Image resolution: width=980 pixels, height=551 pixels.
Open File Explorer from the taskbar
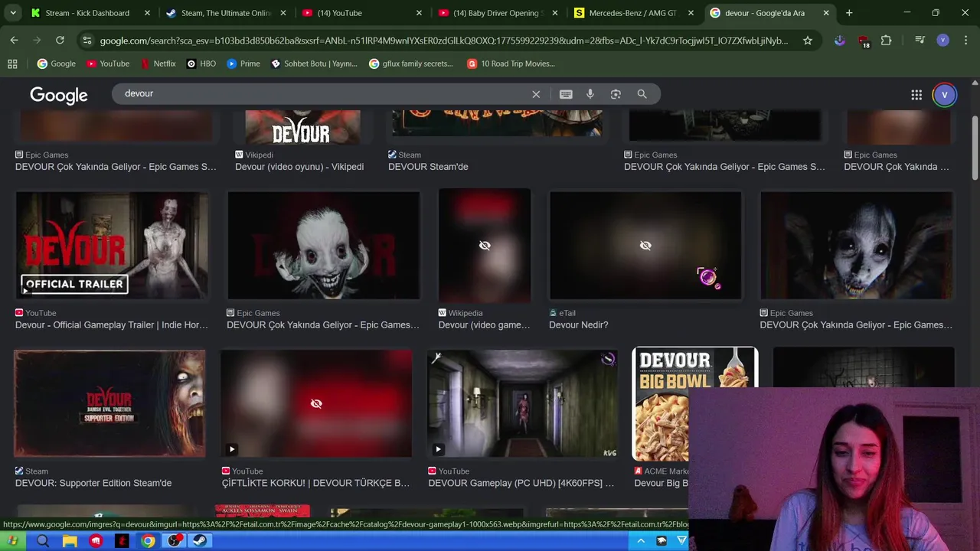pyautogui.click(x=70, y=541)
